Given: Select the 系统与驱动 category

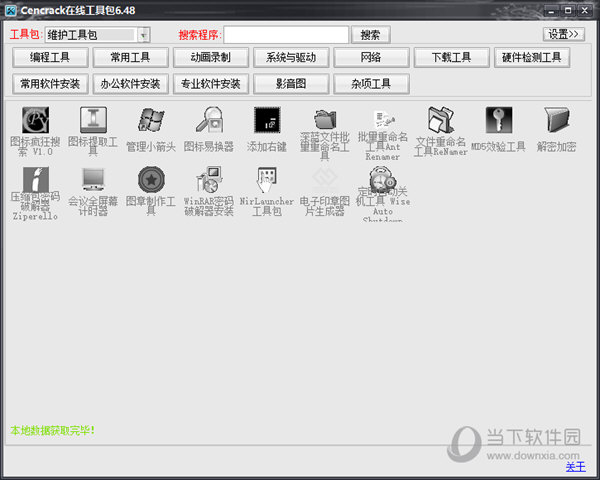Looking at the screenshot, I should pyautogui.click(x=291, y=57).
